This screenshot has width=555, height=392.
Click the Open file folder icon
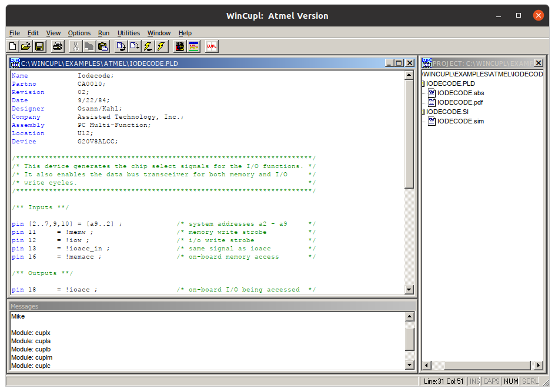[26, 46]
